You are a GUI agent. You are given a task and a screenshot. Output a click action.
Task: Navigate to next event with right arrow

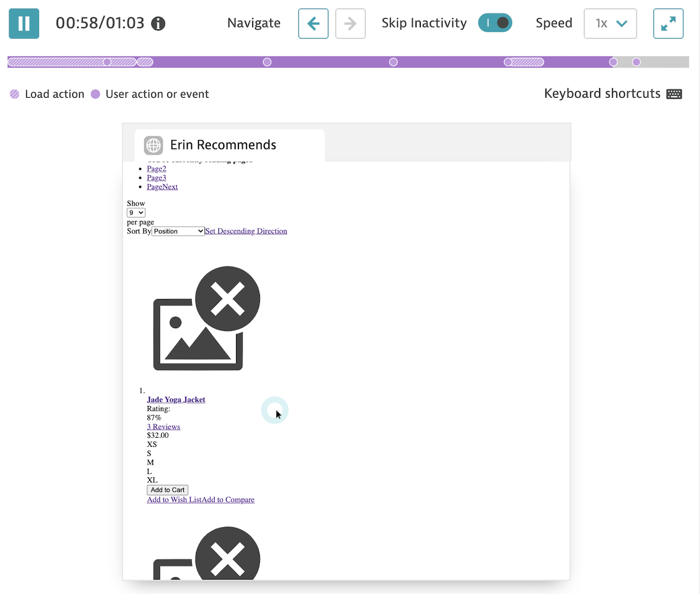[351, 24]
